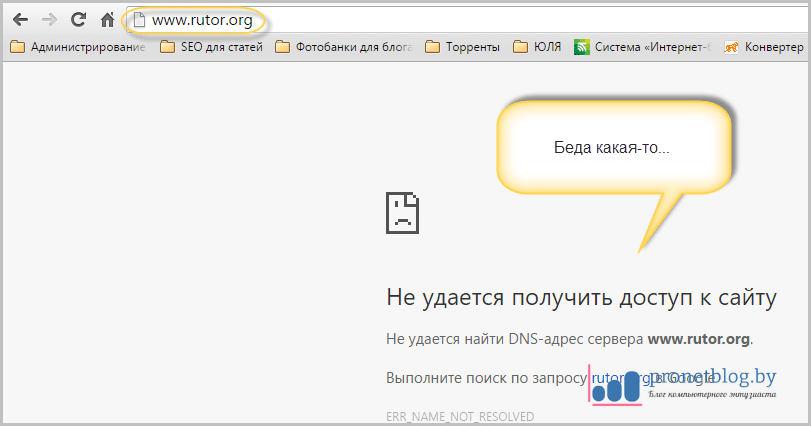811x426 pixels.
Task: Open the Фотобанки для блога bookmarks folder
Action: pos(344,47)
